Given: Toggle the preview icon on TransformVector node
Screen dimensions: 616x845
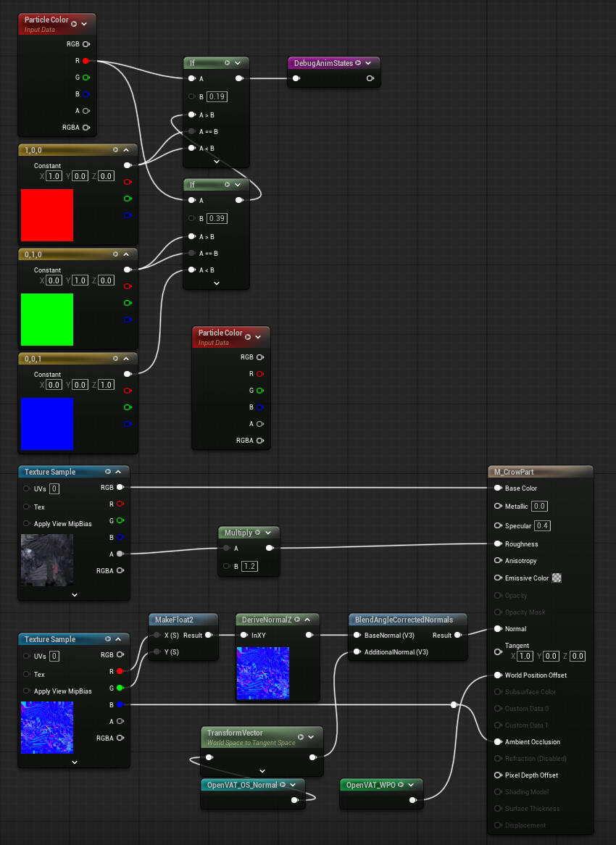Looking at the screenshot, I should [x=300, y=737].
